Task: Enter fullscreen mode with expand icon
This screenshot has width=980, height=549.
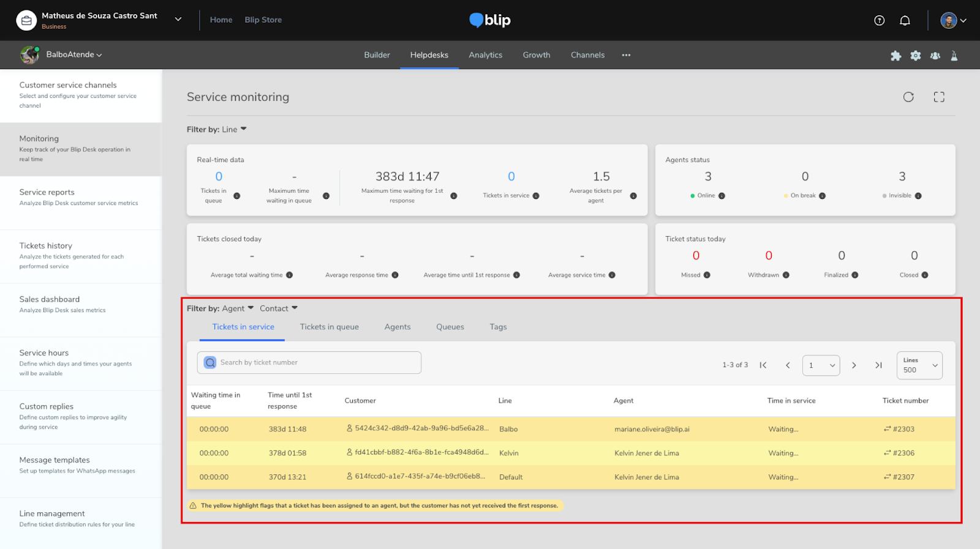Action: pyautogui.click(x=939, y=97)
